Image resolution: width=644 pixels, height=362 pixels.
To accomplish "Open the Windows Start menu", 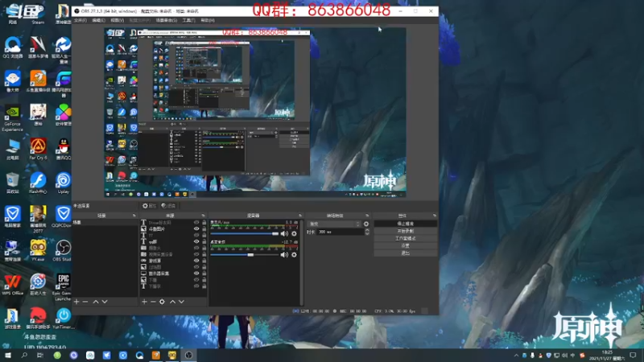I will click(7, 355).
